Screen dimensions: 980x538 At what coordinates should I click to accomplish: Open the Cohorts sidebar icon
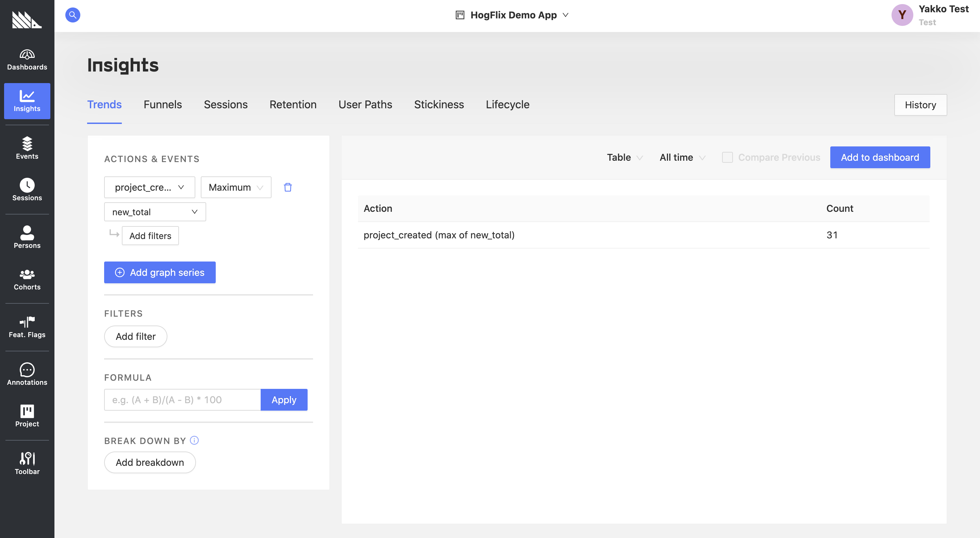coord(27,279)
